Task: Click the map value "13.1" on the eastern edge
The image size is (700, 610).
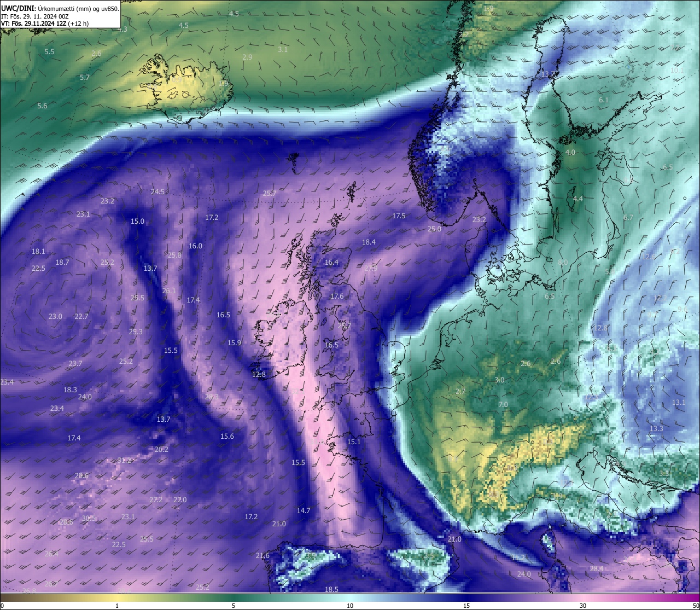Action: (x=679, y=403)
